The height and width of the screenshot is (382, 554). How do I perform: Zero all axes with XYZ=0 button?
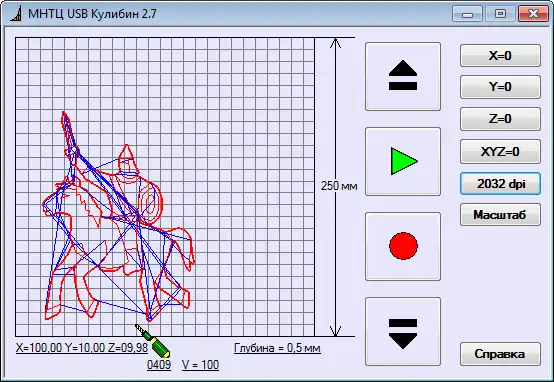coord(500,152)
